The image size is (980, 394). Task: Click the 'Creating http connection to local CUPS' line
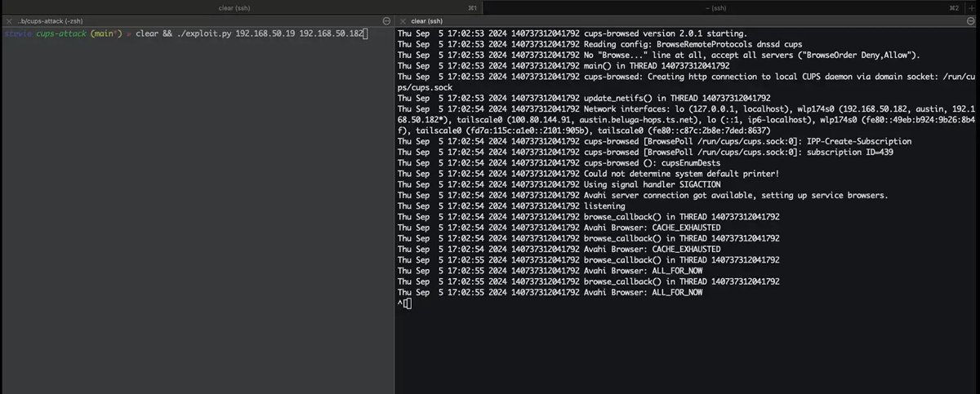click(686, 82)
